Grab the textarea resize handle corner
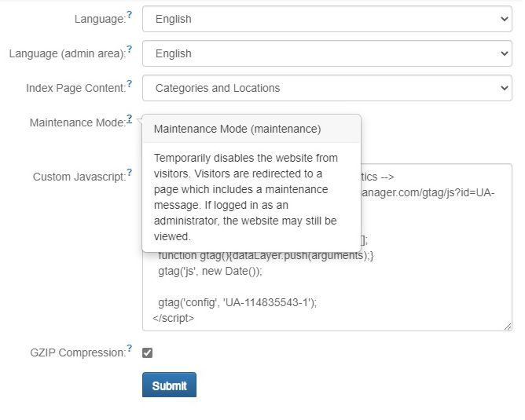 [x=508, y=327]
